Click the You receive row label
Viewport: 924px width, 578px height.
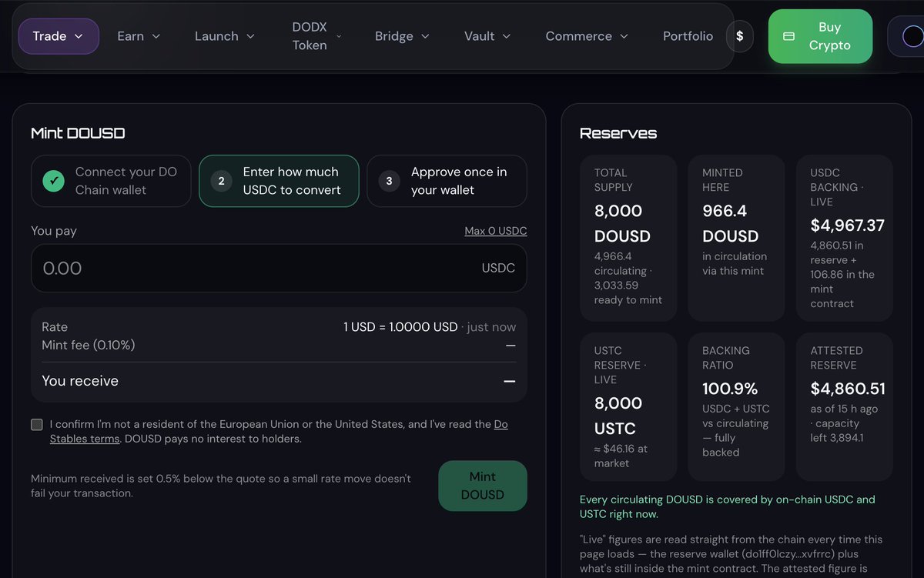click(x=80, y=381)
